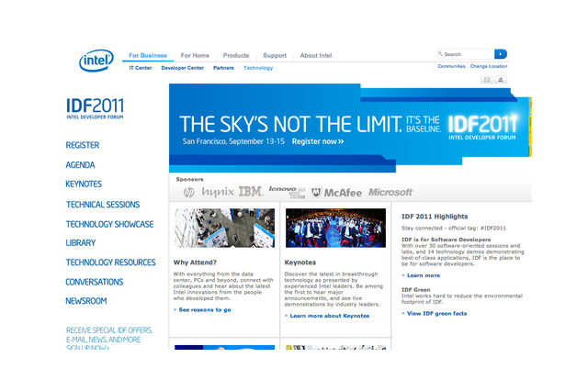The height and width of the screenshot is (391, 588).
Task: Click San Francisco, September 13-15 text
Action: [233, 141]
